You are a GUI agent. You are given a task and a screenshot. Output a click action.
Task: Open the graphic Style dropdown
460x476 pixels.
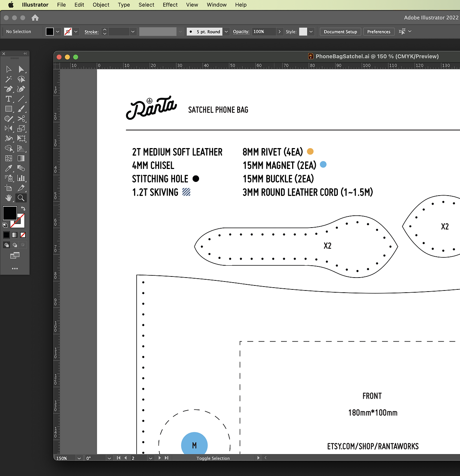pos(311,32)
